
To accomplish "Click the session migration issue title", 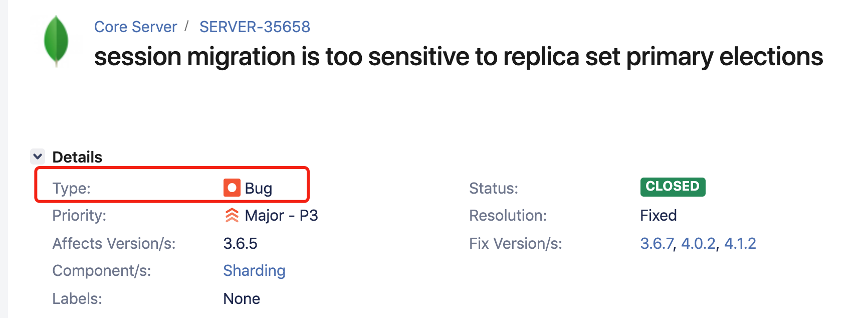I will click(458, 57).
